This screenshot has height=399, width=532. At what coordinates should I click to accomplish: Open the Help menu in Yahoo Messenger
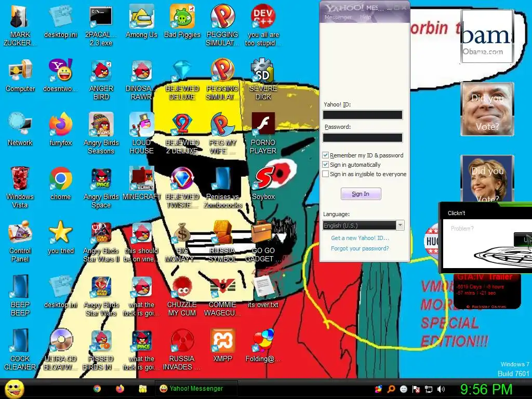click(x=365, y=17)
